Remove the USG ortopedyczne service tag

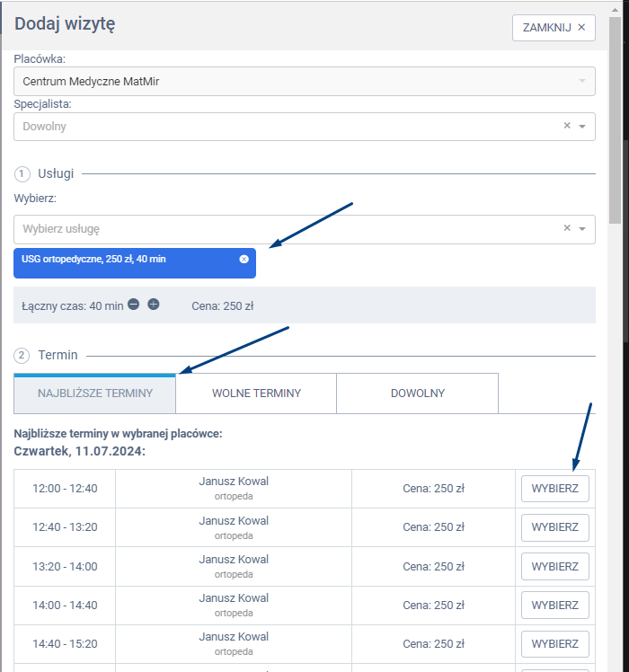pyautogui.click(x=244, y=260)
